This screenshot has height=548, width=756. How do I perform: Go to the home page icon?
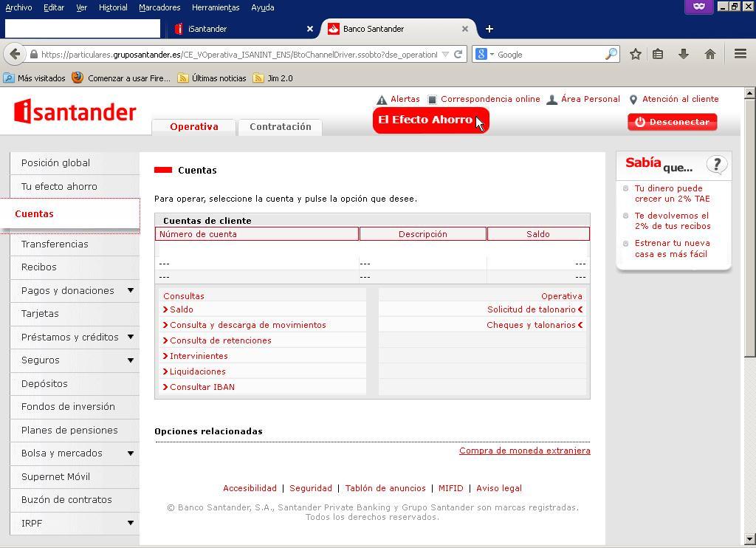(709, 54)
